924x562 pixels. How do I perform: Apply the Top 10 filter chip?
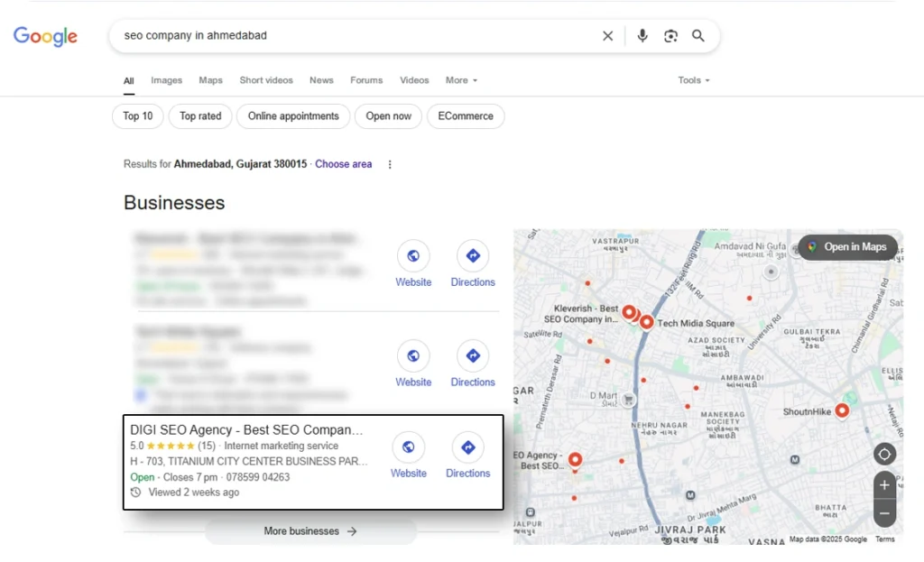click(x=138, y=116)
